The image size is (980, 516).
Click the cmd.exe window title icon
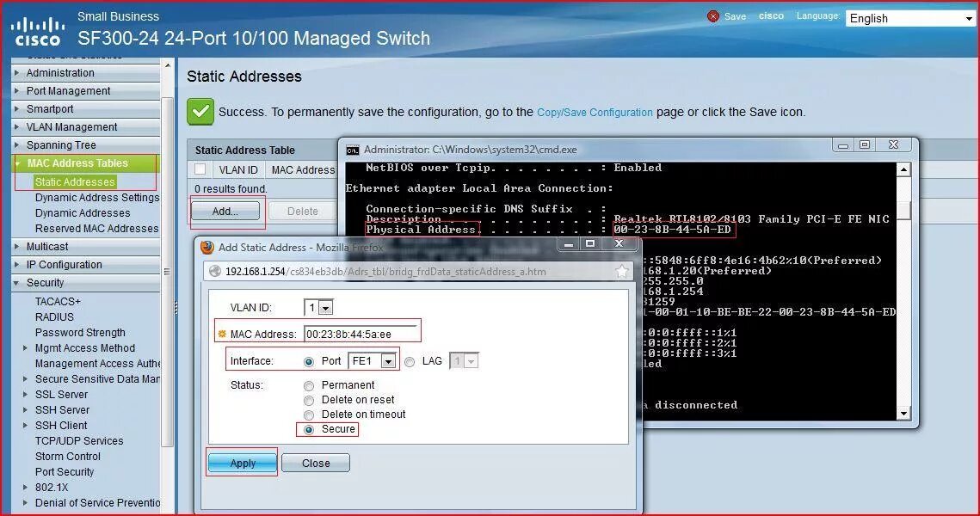(353, 150)
